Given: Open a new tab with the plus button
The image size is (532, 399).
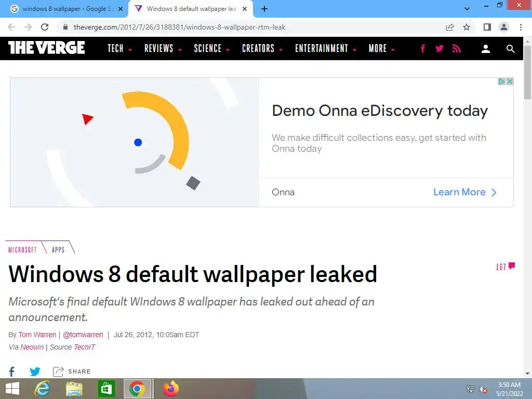Looking at the screenshot, I should tap(264, 9).
